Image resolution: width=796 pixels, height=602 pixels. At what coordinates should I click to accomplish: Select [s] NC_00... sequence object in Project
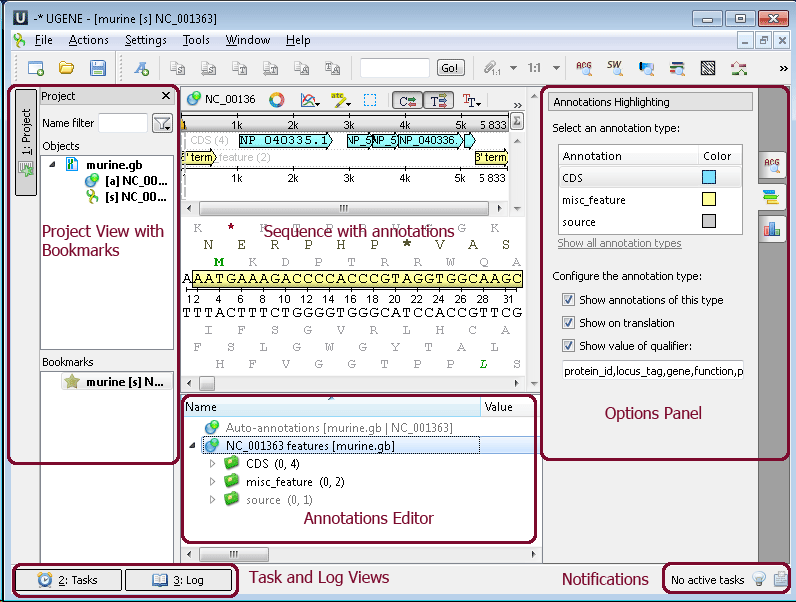128,197
